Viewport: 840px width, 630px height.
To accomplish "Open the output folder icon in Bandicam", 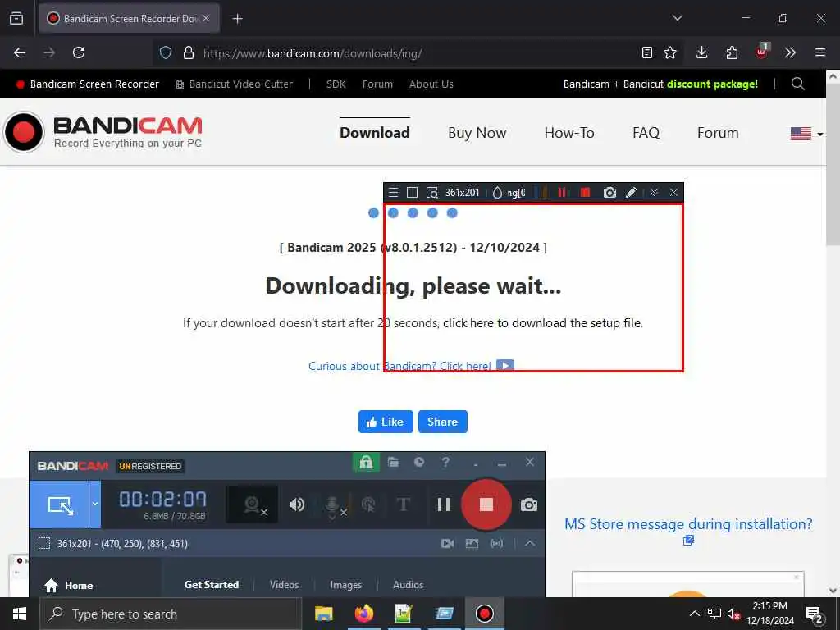I will [393, 462].
